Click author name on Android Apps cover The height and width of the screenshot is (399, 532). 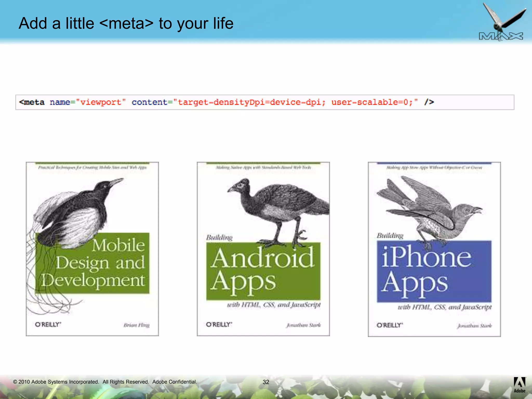pyautogui.click(x=304, y=325)
